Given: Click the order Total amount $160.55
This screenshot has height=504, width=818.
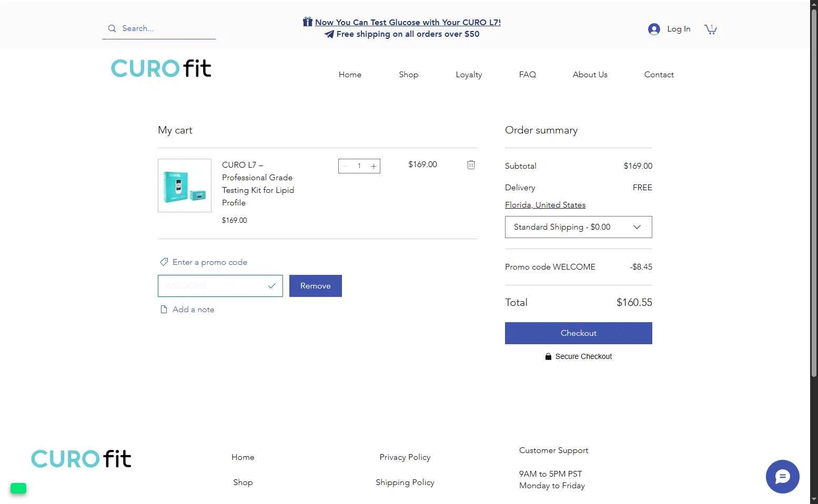Looking at the screenshot, I should (634, 302).
